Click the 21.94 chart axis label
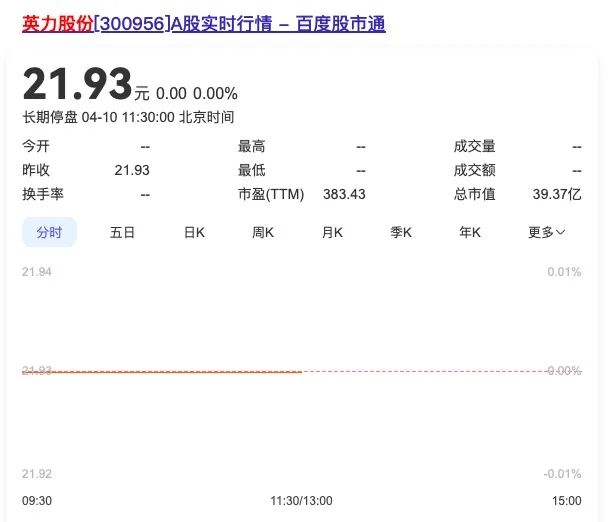Image resolution: width=613 pixels, height=522 pixels. pyautogui.click(x=37, y=272)
